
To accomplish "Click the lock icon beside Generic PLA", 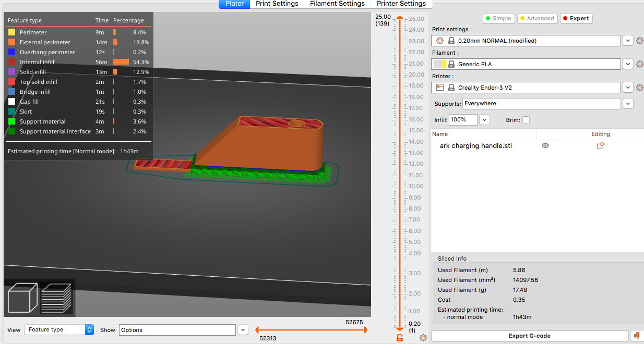I will click(x=451, y=64).
